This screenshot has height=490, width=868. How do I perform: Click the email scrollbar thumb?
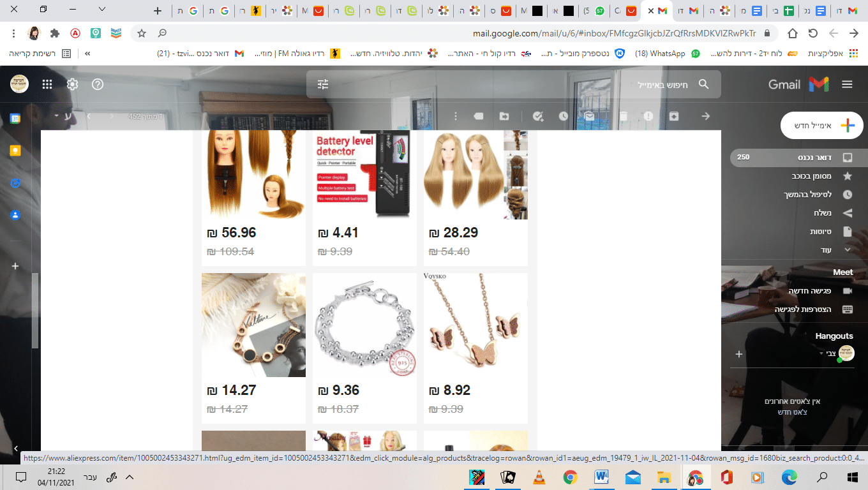click(36, 311)
